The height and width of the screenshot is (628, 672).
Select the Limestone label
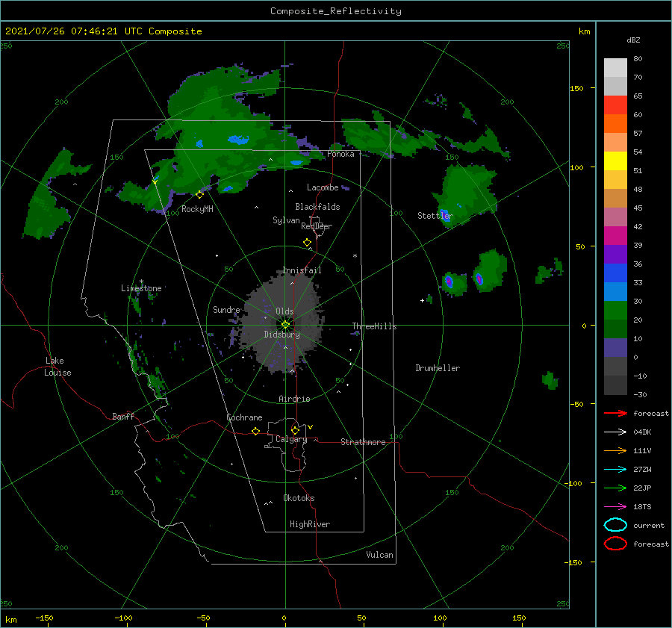tap(141, 288)
